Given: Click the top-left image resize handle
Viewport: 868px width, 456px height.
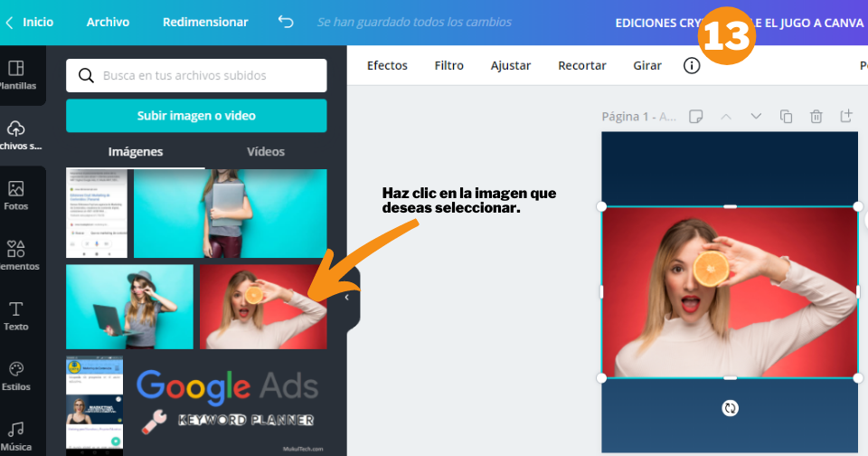Looking at the screenshot, I should point(602,206).
